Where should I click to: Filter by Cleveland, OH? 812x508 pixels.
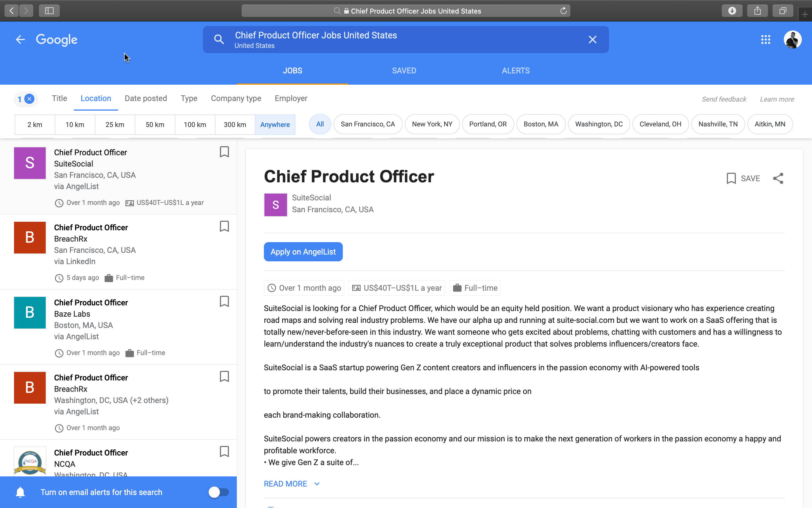(x=660, y=124)
